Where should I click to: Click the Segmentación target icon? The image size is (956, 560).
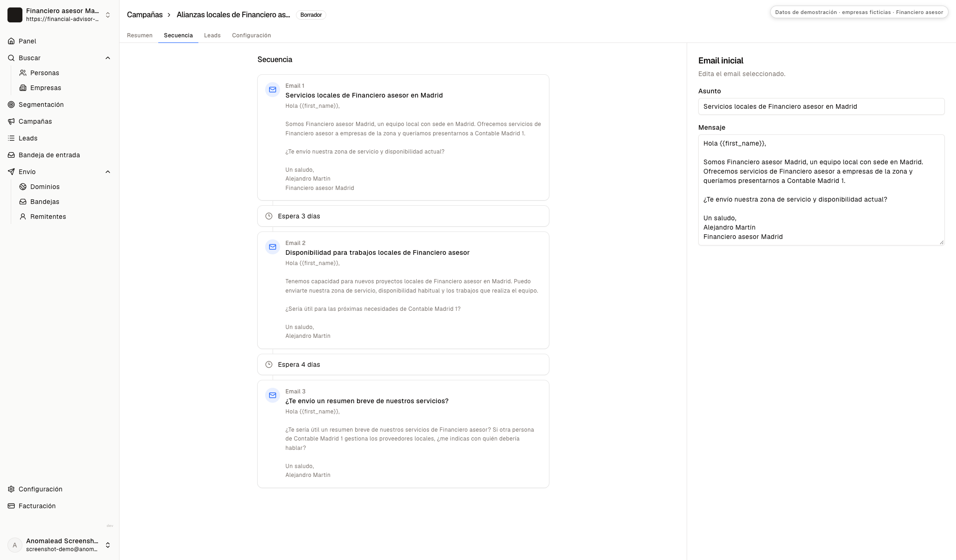pyautogui.click(x=11, y=105)
